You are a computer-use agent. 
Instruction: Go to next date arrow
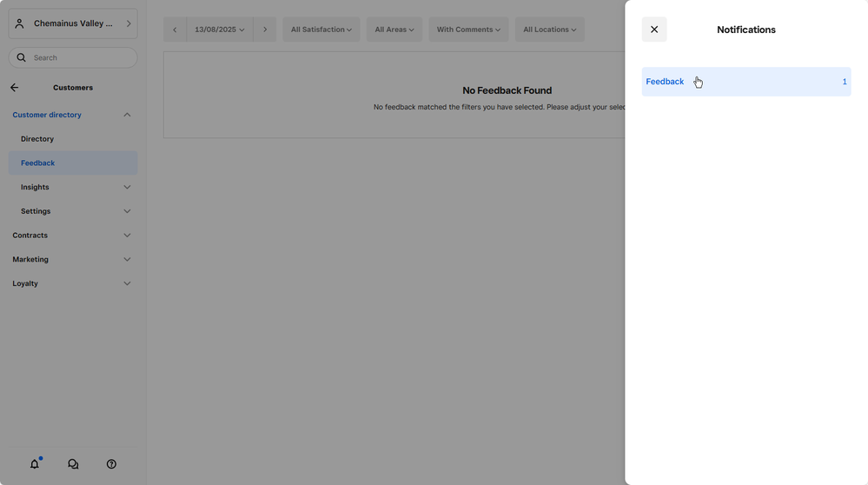click(x=265, y=30)
